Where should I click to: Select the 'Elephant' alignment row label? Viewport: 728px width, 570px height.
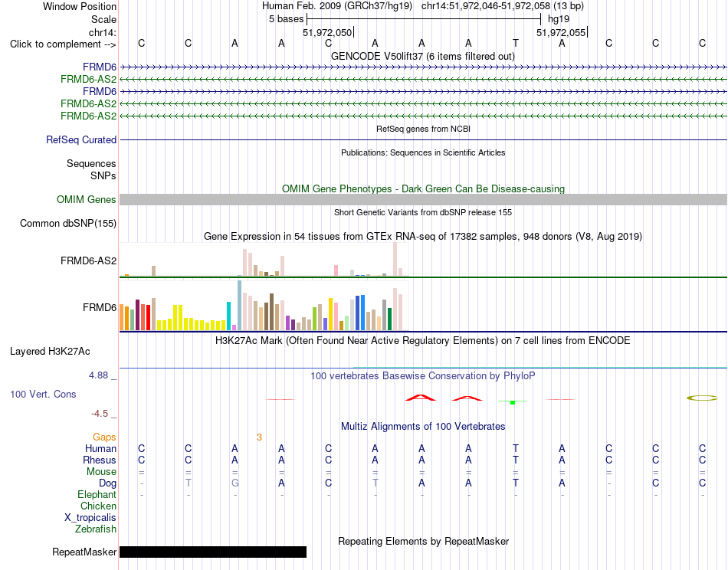(97, 494)
